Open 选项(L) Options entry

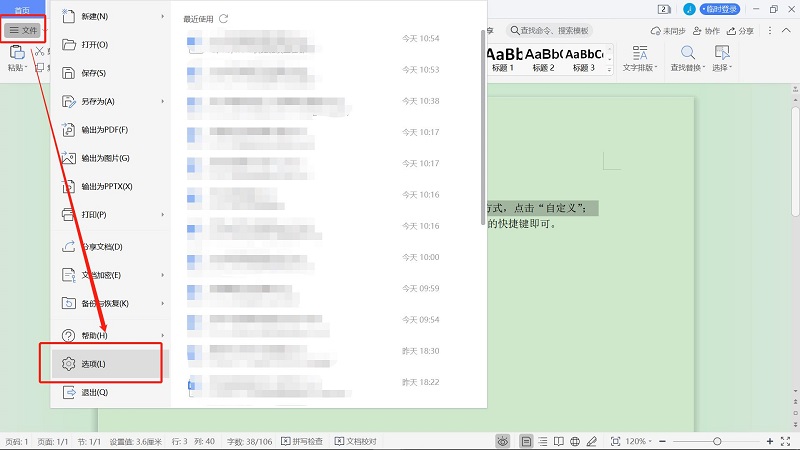(x=107, y=364)
